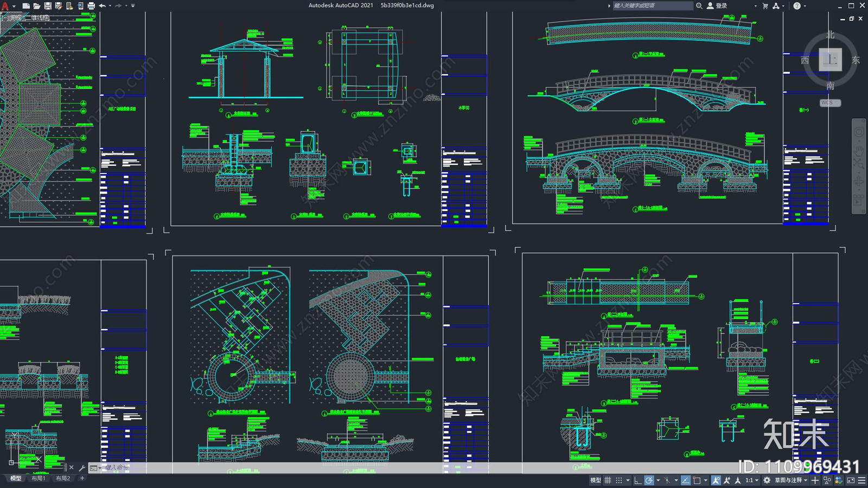The width and height of the screenshot is (868, 488).
Task: Click ViewCube north direction 北
Action: (x=830, y=35)
